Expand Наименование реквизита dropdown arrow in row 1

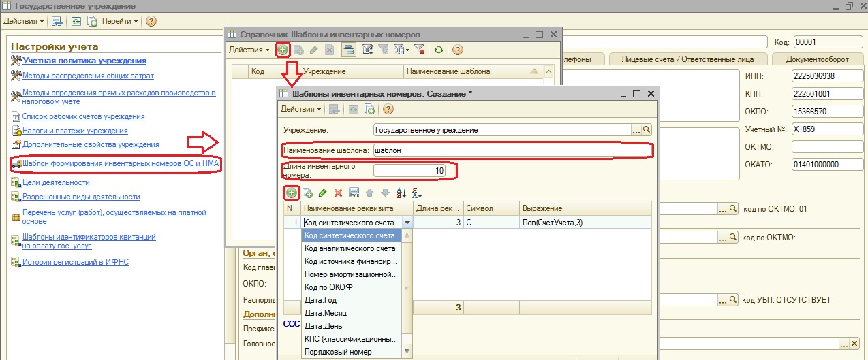click(x=407, y=223)
